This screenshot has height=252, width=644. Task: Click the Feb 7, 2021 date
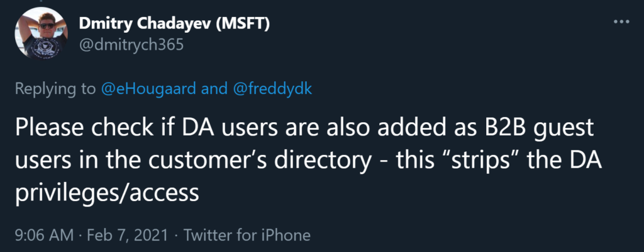point(128,235)
